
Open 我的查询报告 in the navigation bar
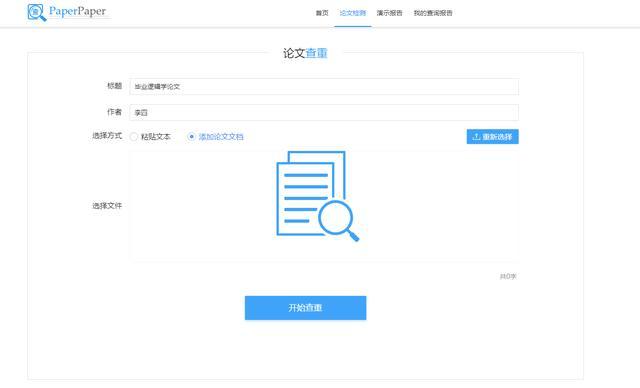coord(433,13)
